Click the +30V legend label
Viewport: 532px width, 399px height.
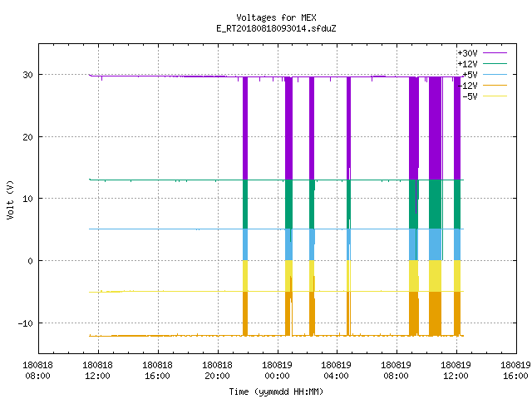(467, 53)
